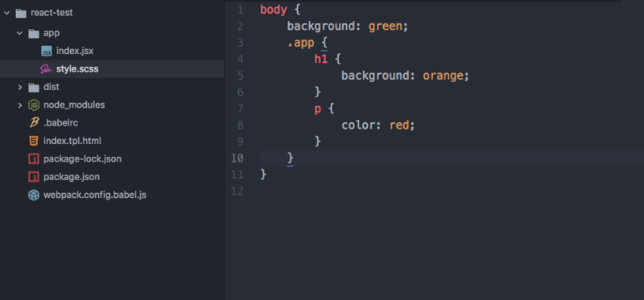Click the npm icon beside package.json

34,177
